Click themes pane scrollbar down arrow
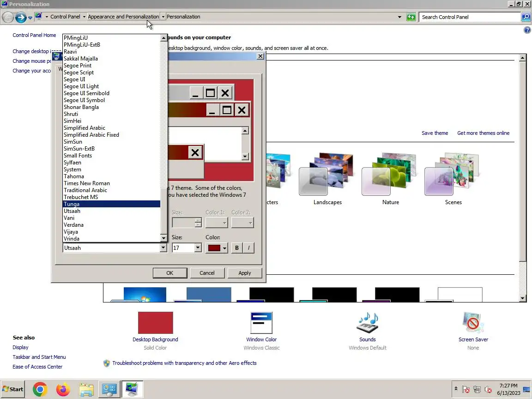Viewport: 532px width, 399px height. [522, 298]
